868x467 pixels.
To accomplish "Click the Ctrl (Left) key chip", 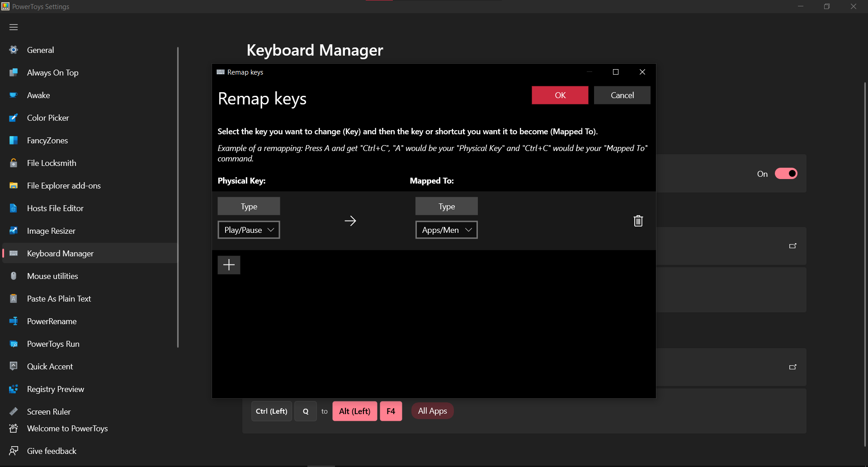I will [271, 411].
